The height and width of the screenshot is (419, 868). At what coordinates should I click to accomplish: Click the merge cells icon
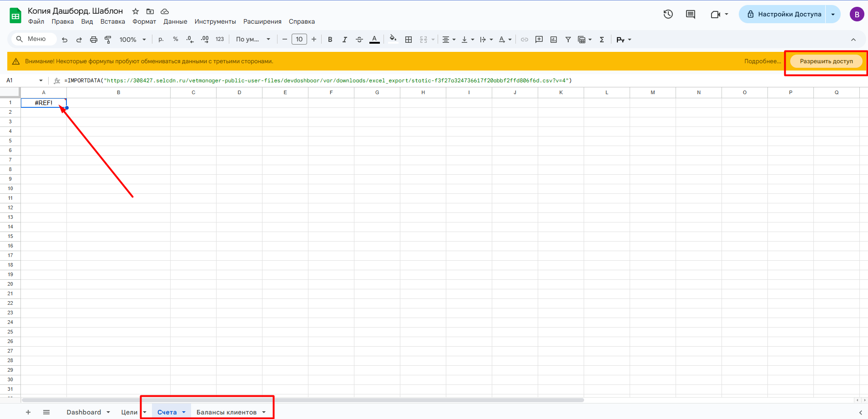(x=424, y=40)
